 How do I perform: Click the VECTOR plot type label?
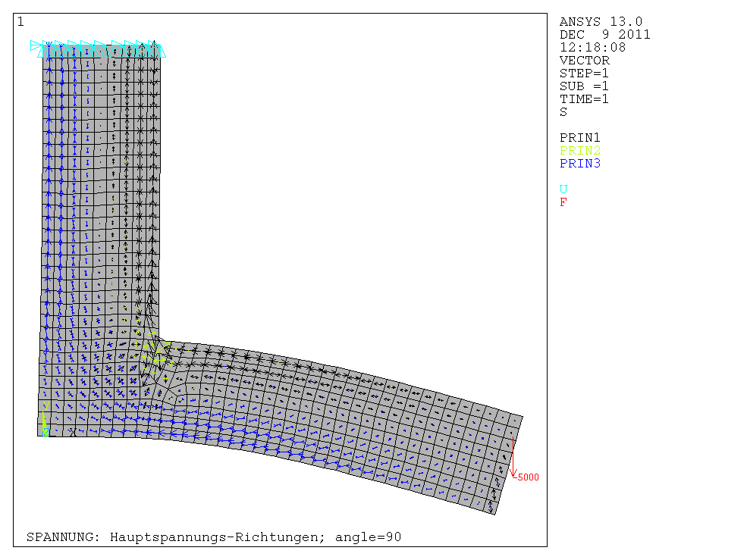(x=584, y=61)
